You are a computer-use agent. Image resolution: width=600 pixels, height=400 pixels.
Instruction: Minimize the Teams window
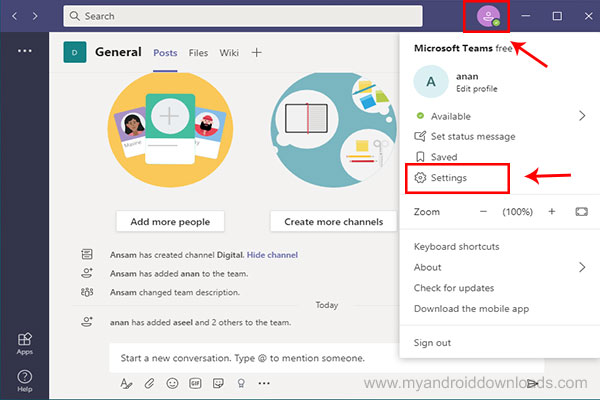pyautogui.click(x=526, y=16)
